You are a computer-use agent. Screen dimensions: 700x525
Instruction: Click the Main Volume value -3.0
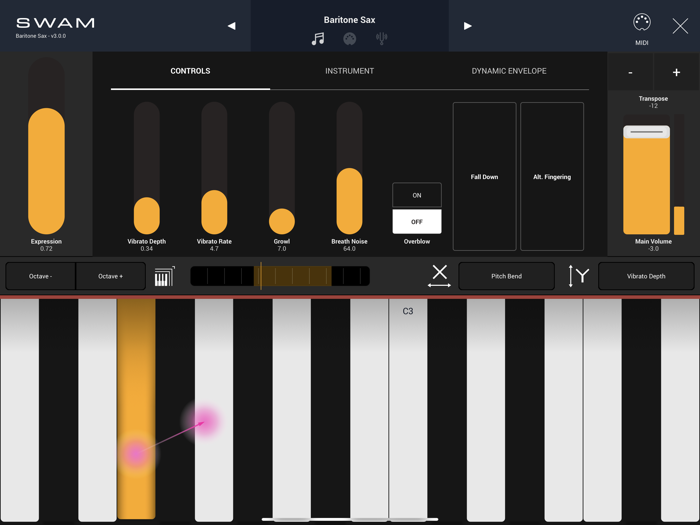[654, 249]
